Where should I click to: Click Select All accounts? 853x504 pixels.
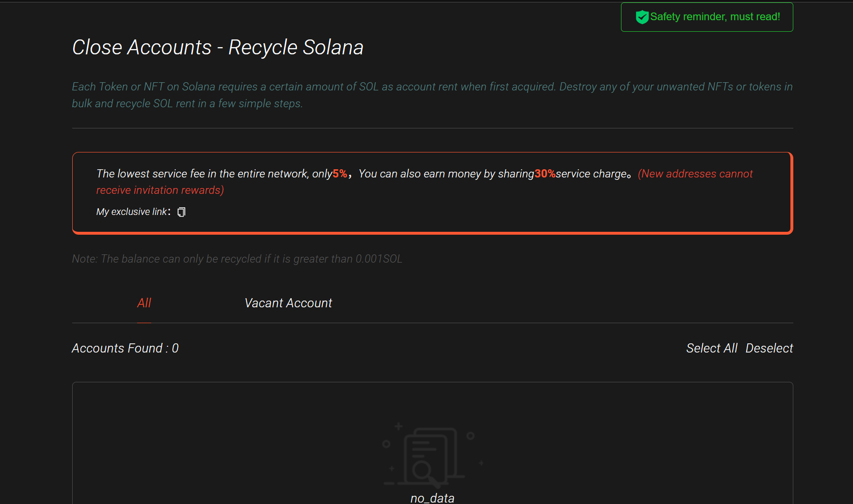(711, 348)
